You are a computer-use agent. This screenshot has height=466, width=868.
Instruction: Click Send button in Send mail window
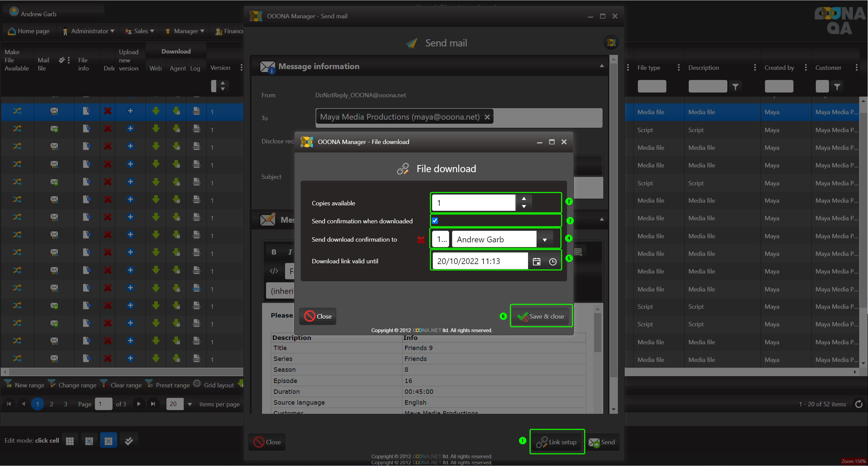click(602, 442)
